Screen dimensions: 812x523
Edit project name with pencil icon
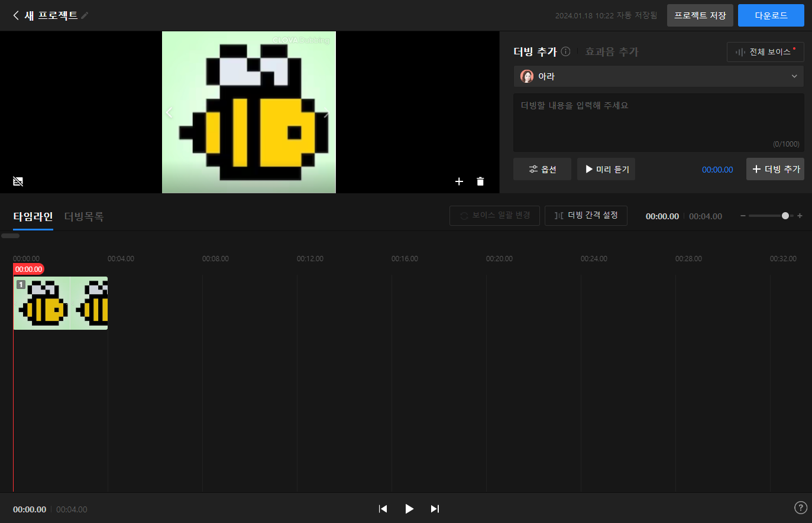point(85,15)
